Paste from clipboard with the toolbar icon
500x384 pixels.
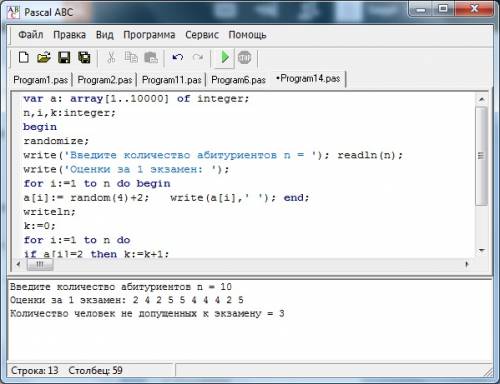coord(151,58)
